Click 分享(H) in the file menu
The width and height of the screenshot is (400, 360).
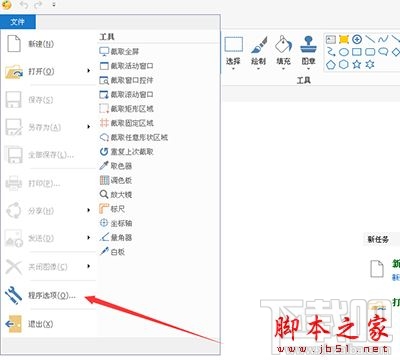(x=41, y=211)
